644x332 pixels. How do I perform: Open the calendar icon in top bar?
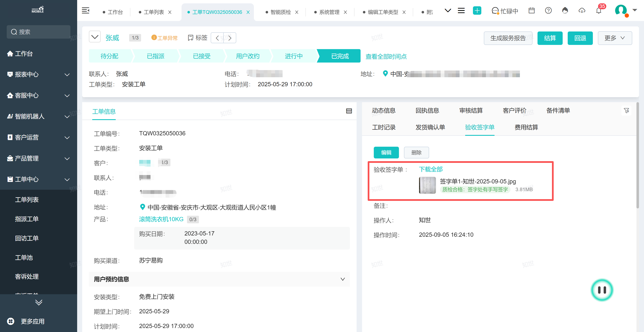(531, 10)
